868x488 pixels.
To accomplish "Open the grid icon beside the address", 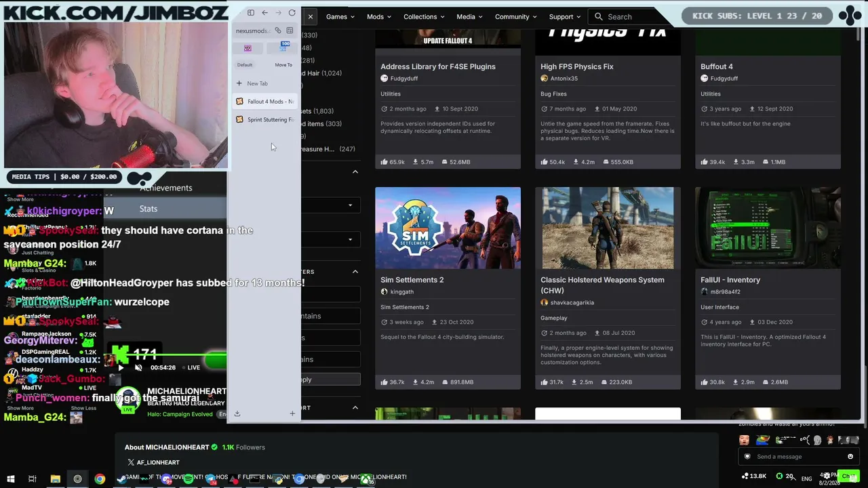I will pyautogui.click(x=290, y=30).
